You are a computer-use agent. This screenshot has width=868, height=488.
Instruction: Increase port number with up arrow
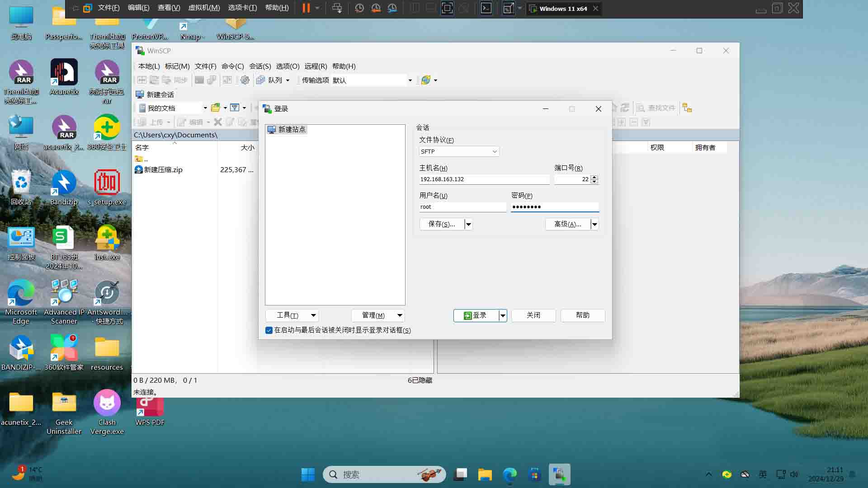594,177
